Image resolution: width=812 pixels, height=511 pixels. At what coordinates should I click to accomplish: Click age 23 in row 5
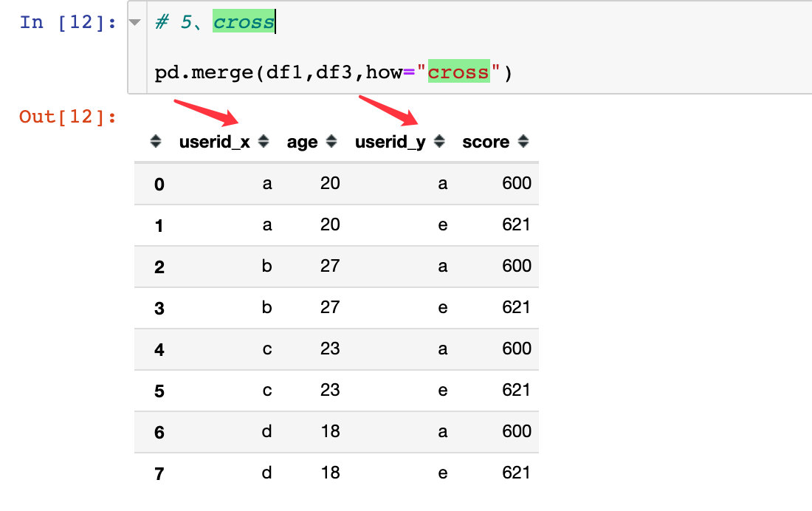point(330,390)
